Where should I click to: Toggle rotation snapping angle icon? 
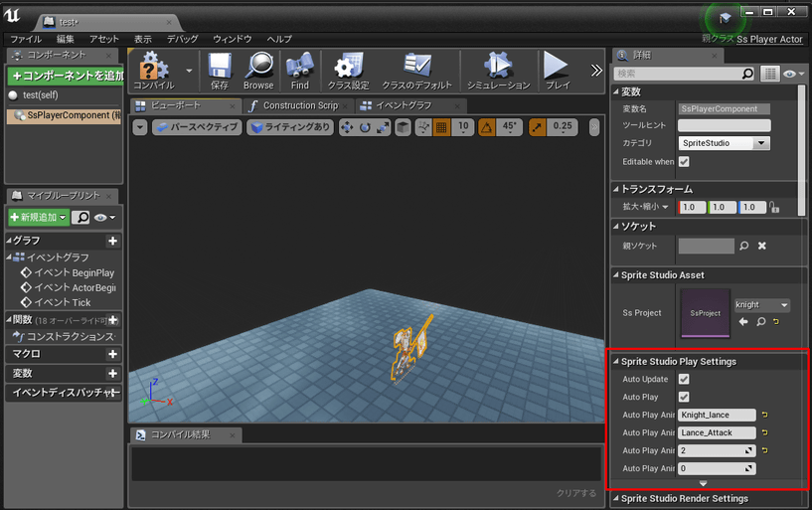point(487,127)
